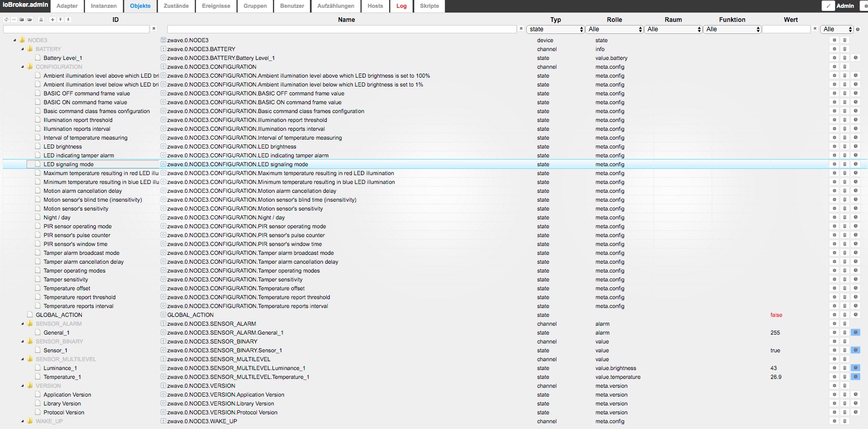This screenshot has width=868, height=430.
Task: Click the false value of GLOBAL_ACTION
Action: point(776,315)
